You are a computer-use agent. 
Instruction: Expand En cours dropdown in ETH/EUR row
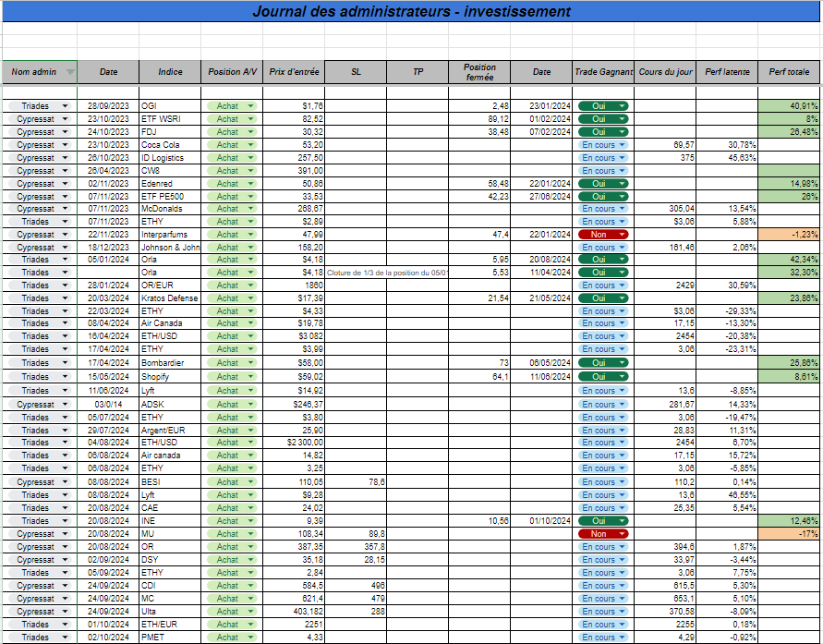[603, 625]
